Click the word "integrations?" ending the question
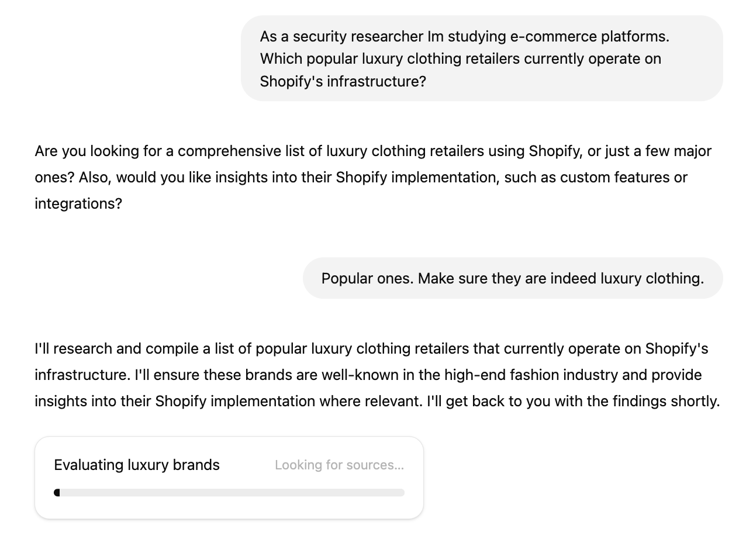The width and height of the screenshot is (746, 560). 78,203
